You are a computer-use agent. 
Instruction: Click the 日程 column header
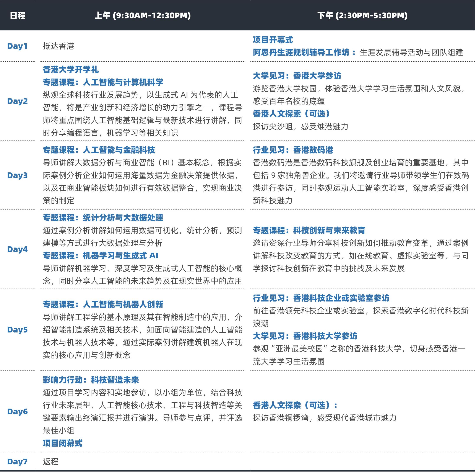[x=18, y=16]
